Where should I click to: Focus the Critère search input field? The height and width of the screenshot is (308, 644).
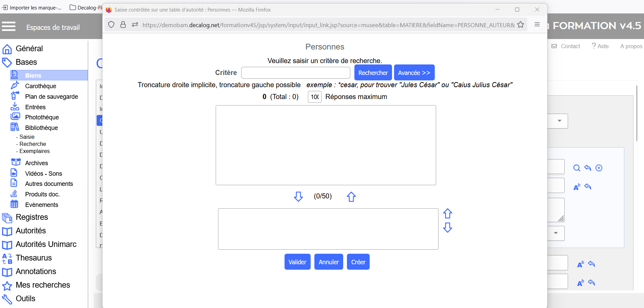click(295, 73)
